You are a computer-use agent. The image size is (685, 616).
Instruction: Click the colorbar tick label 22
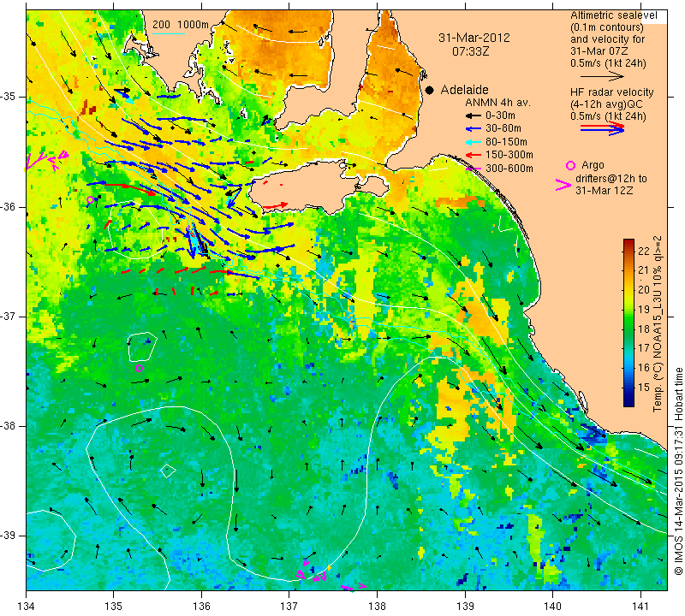click(x=644, y=251)
